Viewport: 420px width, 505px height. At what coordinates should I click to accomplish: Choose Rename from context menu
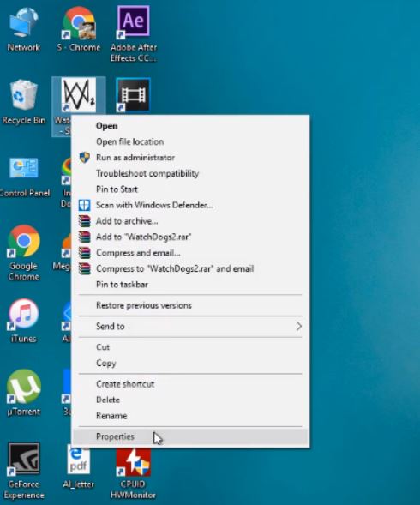(190, 416)
